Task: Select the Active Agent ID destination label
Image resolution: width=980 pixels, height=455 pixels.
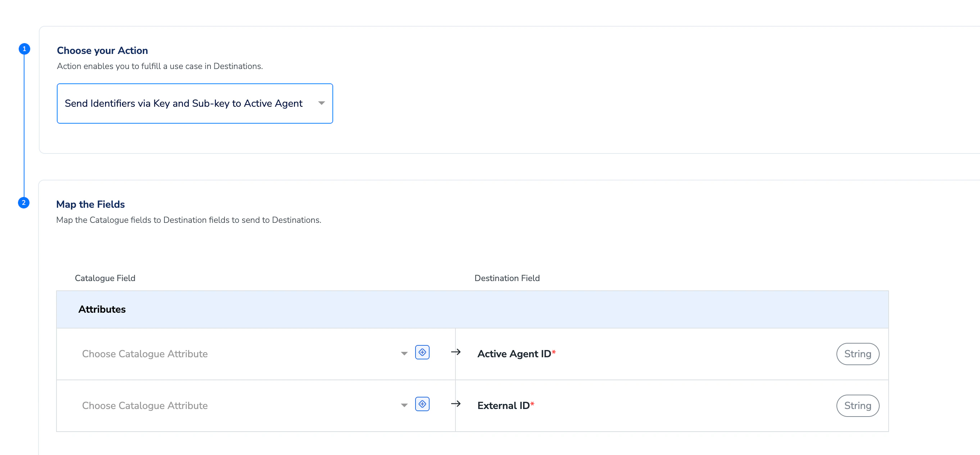Action: point(514,354)
